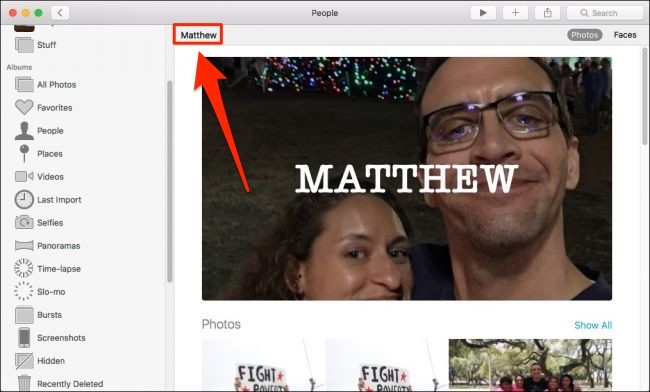Image resolution: width=650 pixels, height=392 pixels.
Task: Click the Albums section header
Action: pos(19,67)
